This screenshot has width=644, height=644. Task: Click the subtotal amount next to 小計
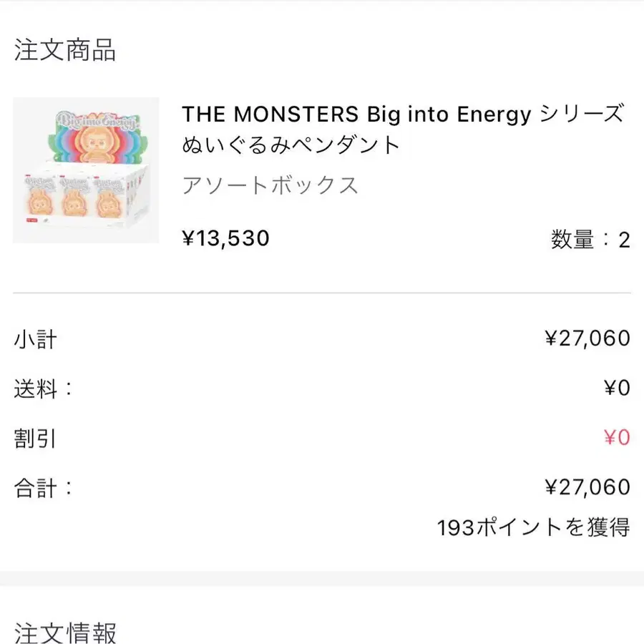(587, 338)
